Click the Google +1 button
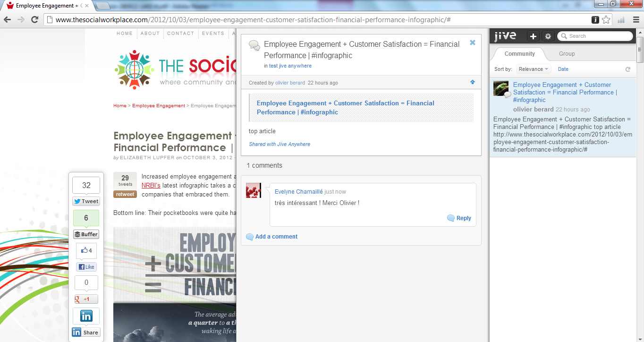This screenshot has height=342, width=644. click(x=86, y=299)
